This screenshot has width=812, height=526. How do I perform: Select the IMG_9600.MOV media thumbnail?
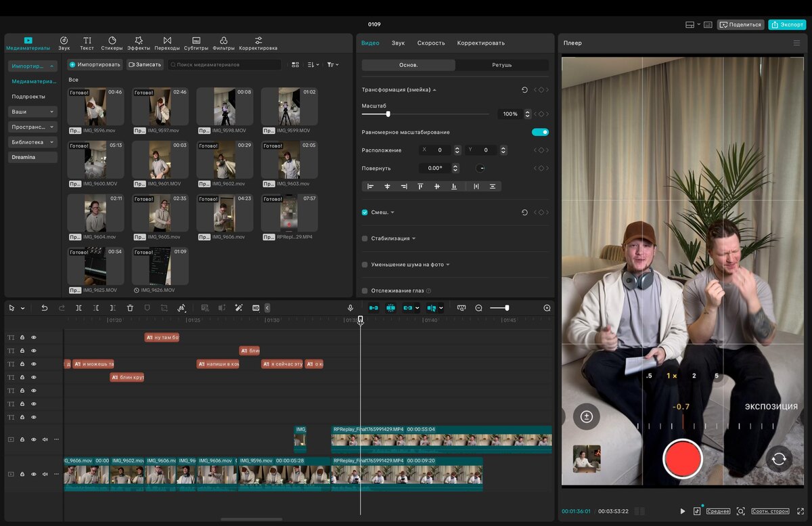(x=95, y=160)
